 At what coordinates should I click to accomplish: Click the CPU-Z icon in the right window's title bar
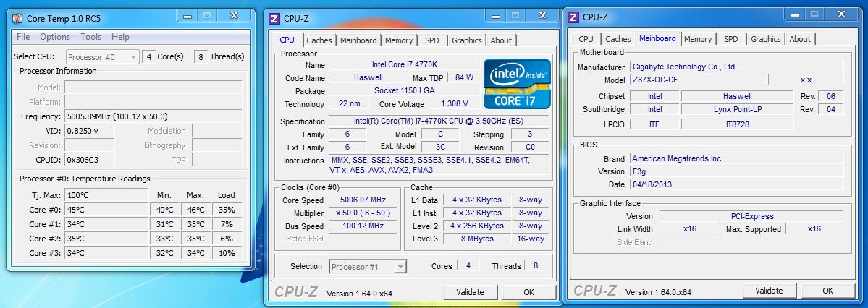[573, 17]
